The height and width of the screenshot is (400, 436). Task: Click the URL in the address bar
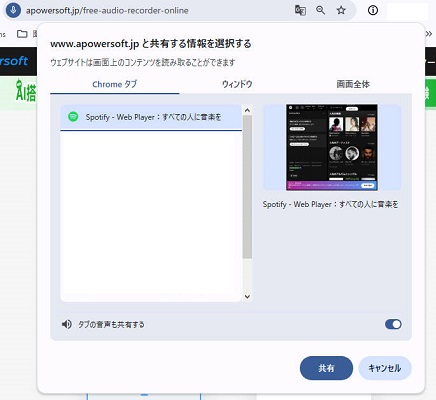click(107, 10)
